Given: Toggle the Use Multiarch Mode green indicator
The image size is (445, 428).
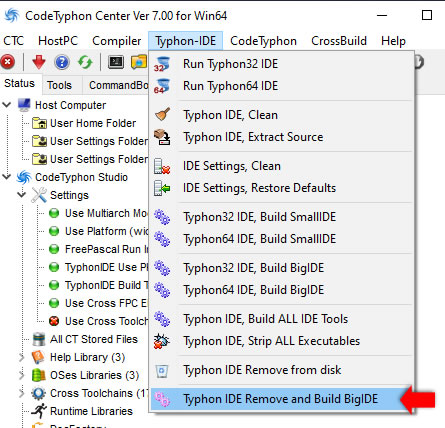Looking at the screenshot, I should coord(54,213).
